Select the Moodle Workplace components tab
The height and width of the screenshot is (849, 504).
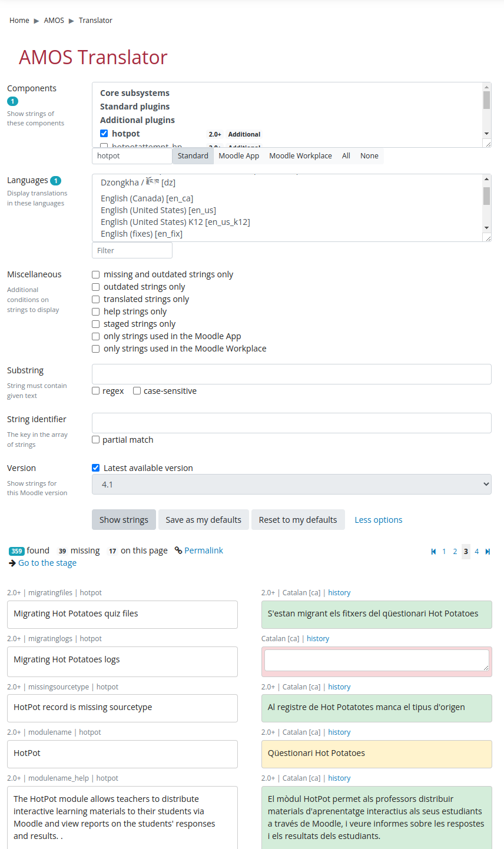tap(300, 156)
